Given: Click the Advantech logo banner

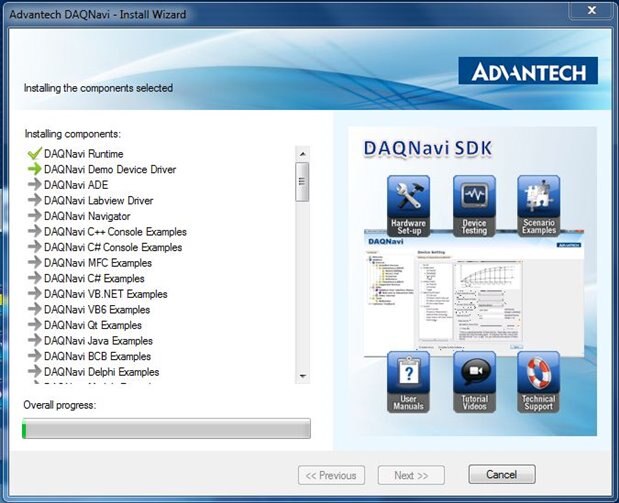Looking at the screenshot, I should pyautogui.click(x=528, y=72).
